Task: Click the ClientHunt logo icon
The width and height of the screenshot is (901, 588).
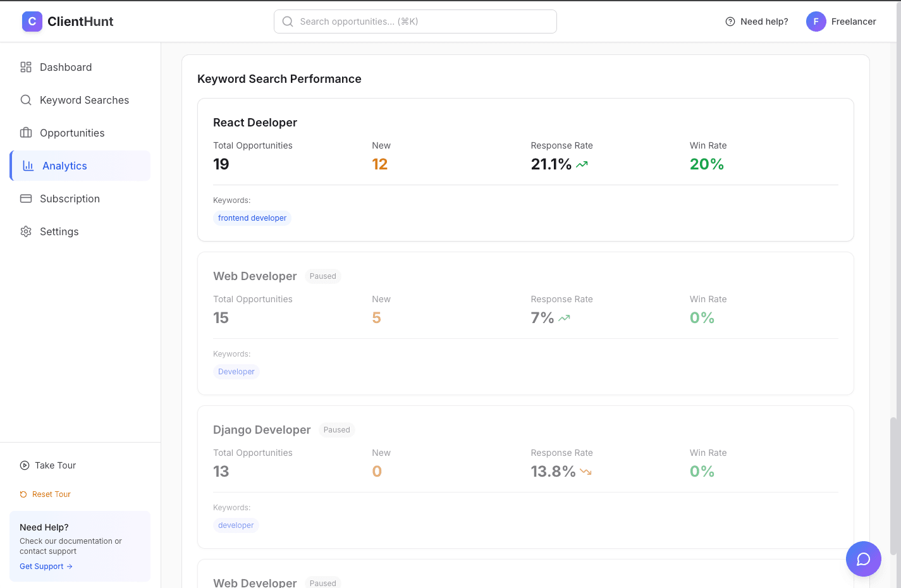Action: (x=32, y=21)
